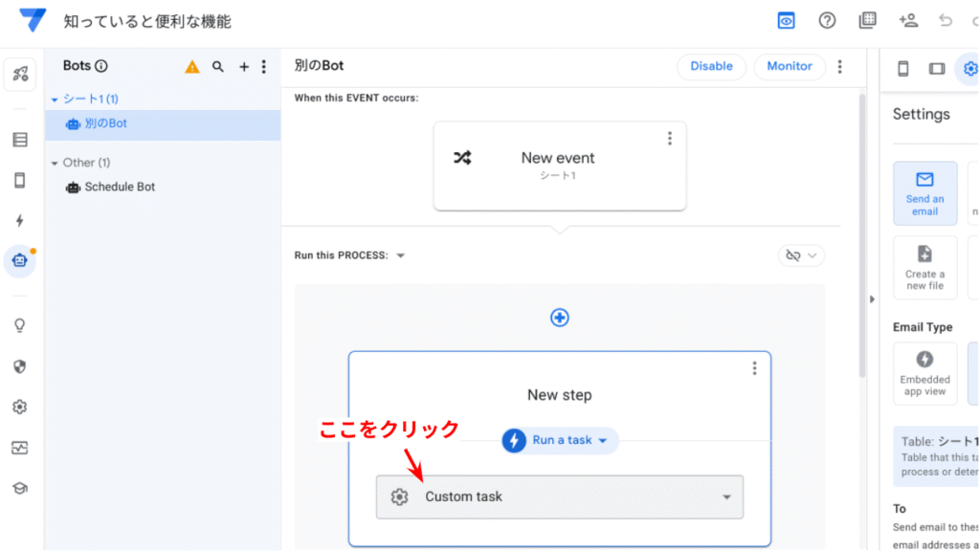Open the Automation bot icon in sidebar
Screen dimensions: 980x551
pyautogui.click(x=20, y=260)
